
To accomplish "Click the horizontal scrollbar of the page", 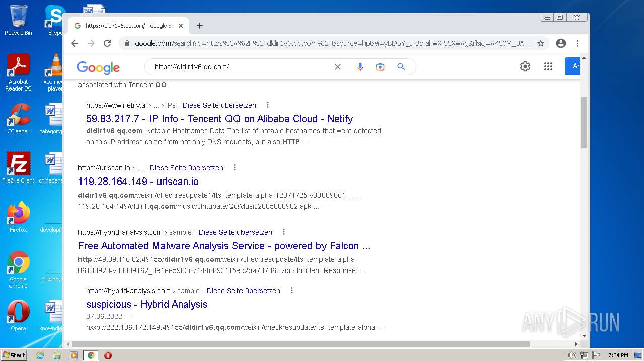I will tap(301, 344).
